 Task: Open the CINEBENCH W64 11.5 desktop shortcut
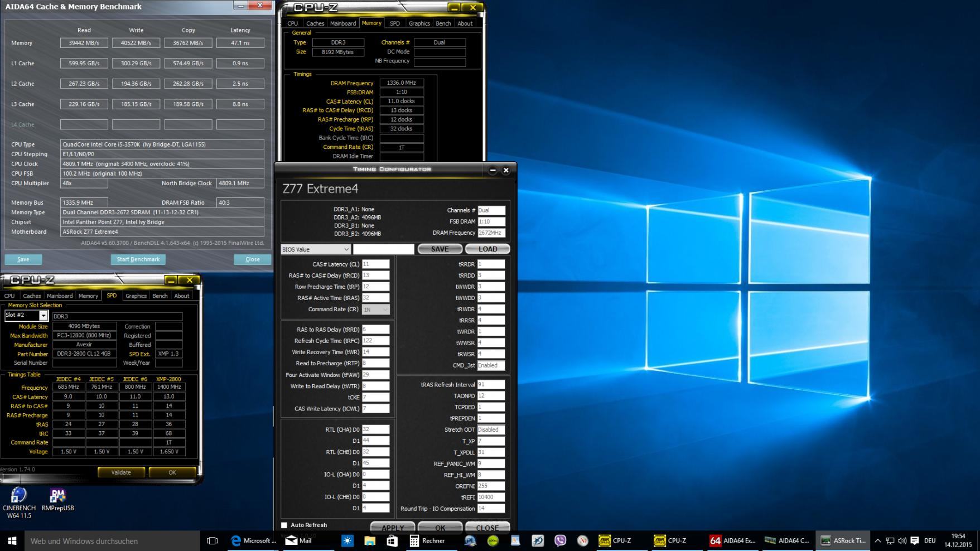(19, 502)
